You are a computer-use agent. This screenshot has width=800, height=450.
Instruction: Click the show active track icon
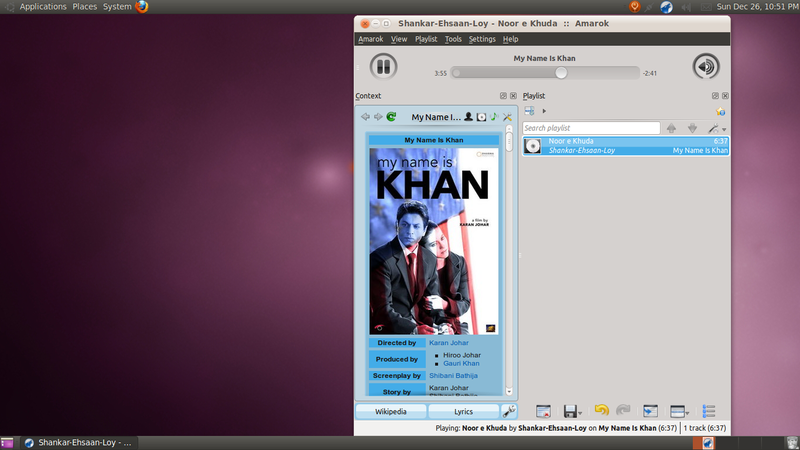[650, 411]
